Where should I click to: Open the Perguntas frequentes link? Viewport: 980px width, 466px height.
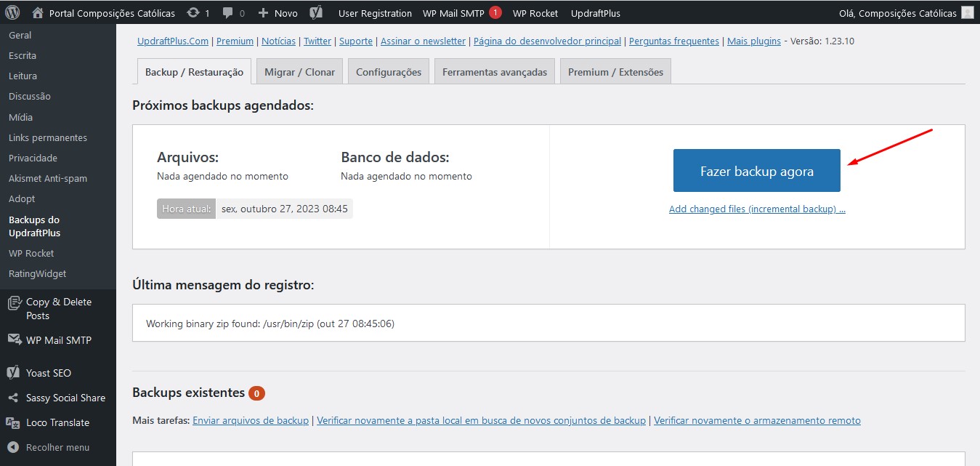[674, 41]
